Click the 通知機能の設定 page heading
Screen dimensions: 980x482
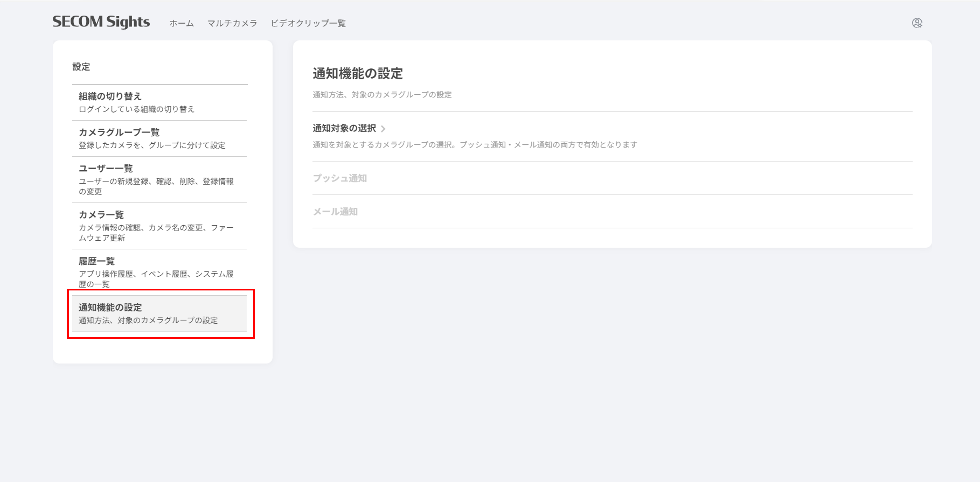pyautogui.click(x=358, y=73)
